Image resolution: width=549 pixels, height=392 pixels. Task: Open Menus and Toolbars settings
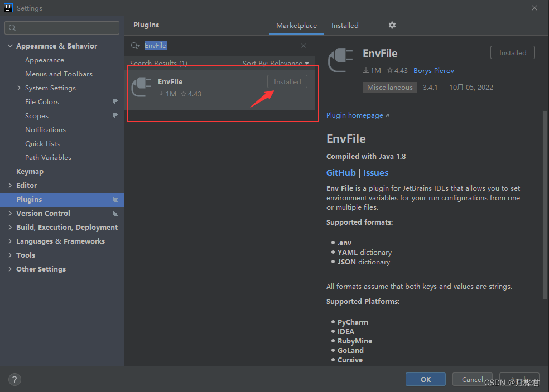(59, 74)
